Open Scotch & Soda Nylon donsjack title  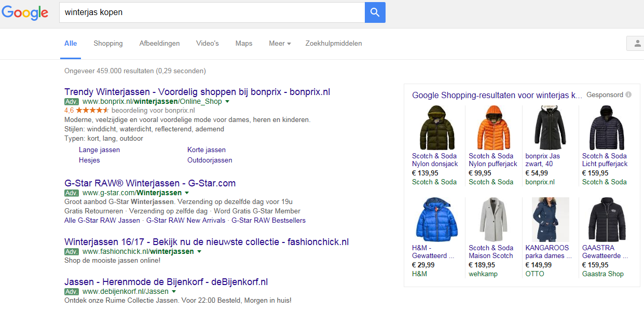(435, 160)
